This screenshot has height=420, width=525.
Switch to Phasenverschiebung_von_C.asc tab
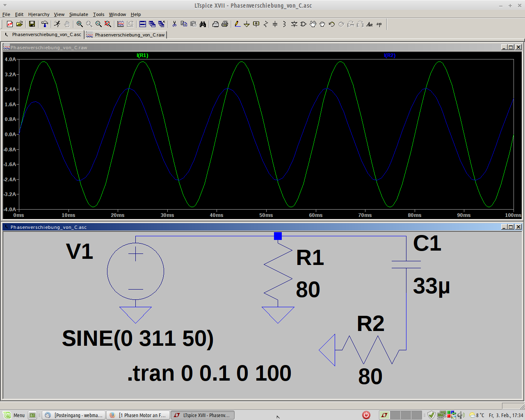tap(43, 35)
